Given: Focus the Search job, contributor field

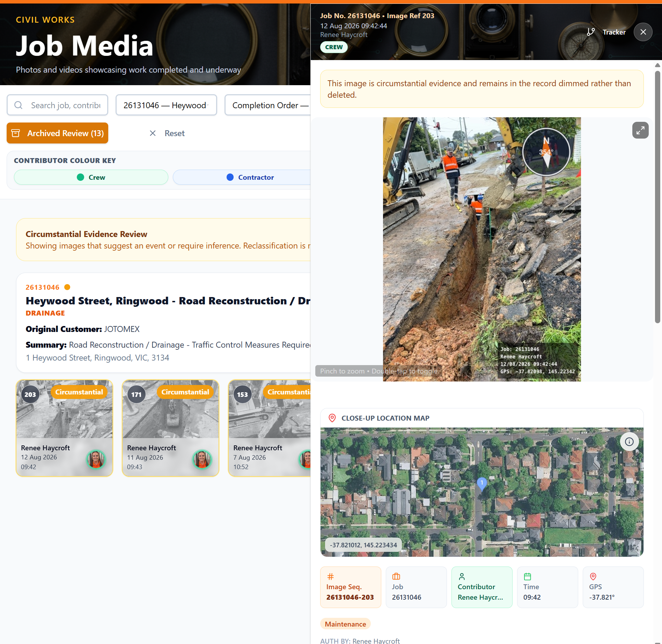Looking at the screenshot, I should pyautogui.click(x=57, y=105).
